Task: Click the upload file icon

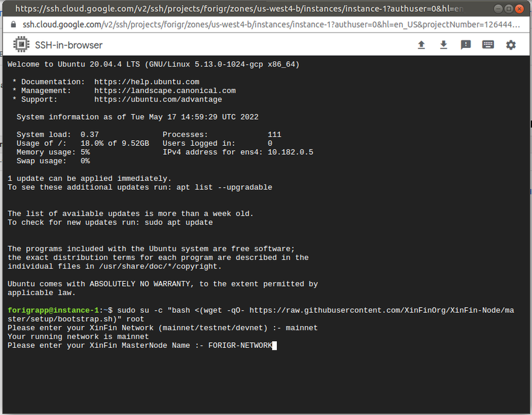Action: pyautogui.click(x=421, y=45)
